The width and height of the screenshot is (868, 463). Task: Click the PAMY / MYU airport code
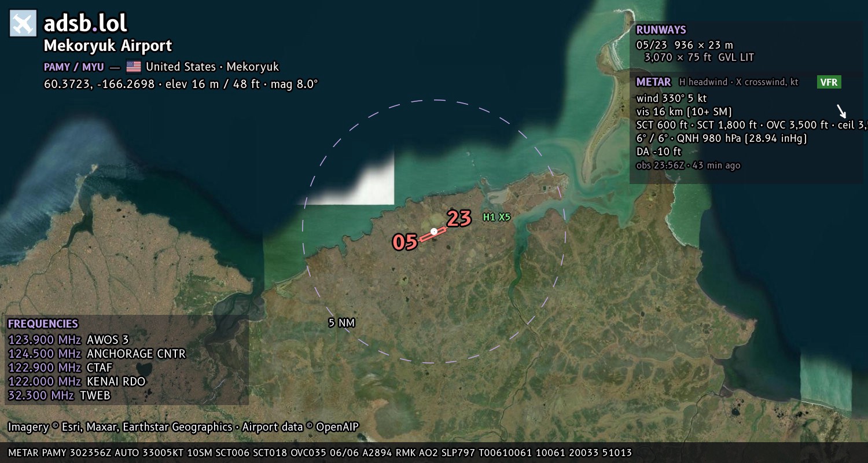(x=74, y=67)
